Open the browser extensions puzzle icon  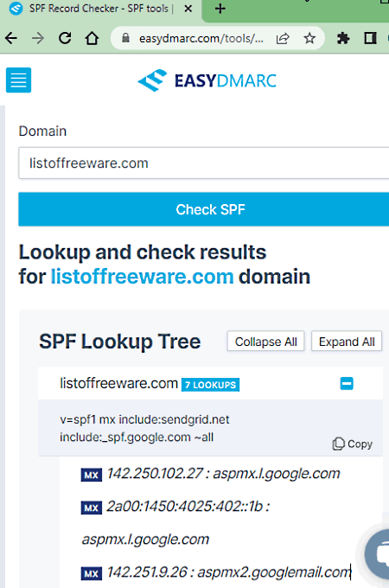click(343, 38)
